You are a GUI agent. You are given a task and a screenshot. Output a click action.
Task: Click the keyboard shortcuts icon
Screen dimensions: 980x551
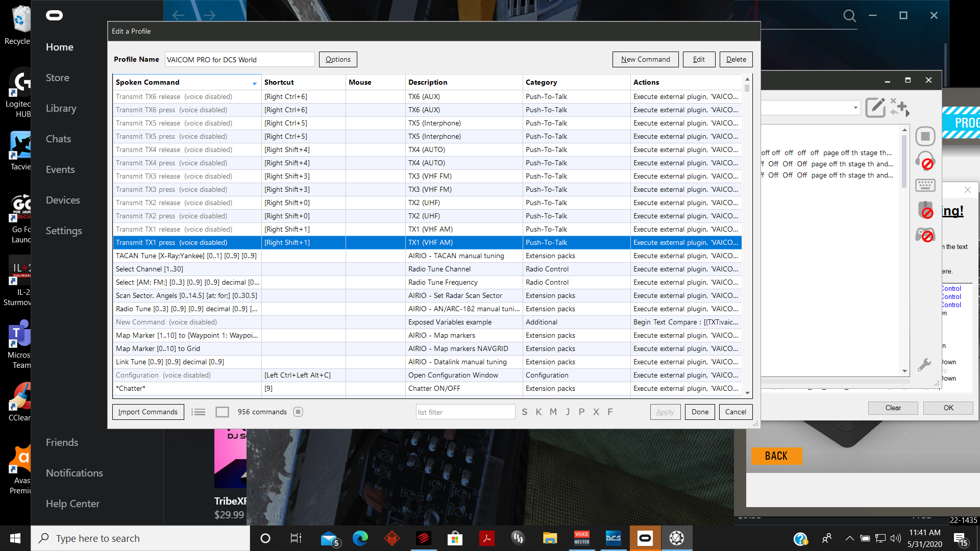click(925, 185)
